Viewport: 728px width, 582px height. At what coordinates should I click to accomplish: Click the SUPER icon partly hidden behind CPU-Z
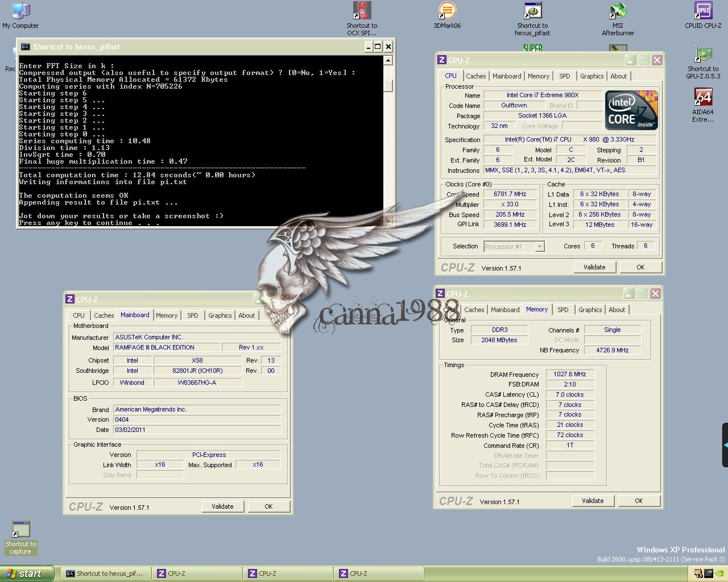click(x=533, y=48)
